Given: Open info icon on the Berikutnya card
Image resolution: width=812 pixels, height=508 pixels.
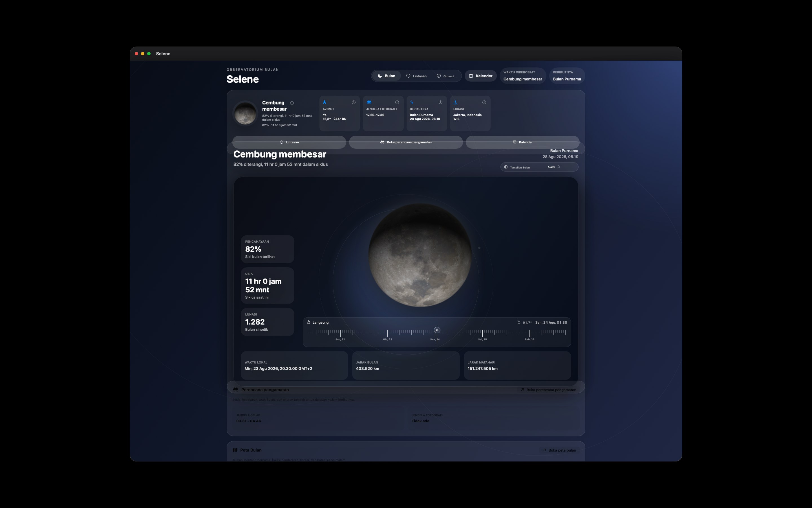Looking at the screenshot, I should click(x=441, y=102).
